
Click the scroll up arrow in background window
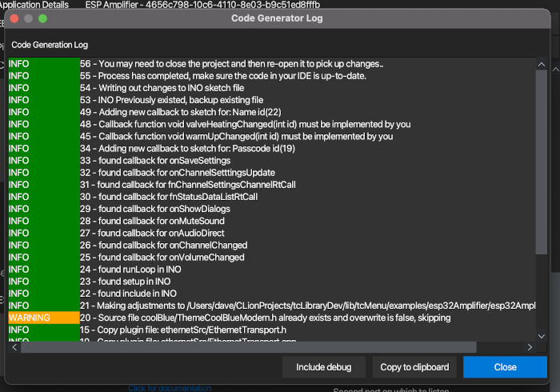(x=555, y=70)
